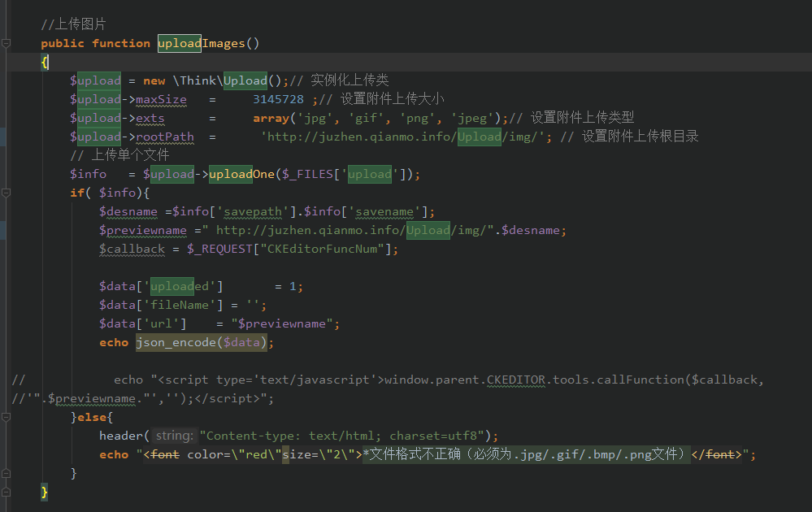Click the 'else' keyword
Viewport: 812px width, 512px height.
92,417
